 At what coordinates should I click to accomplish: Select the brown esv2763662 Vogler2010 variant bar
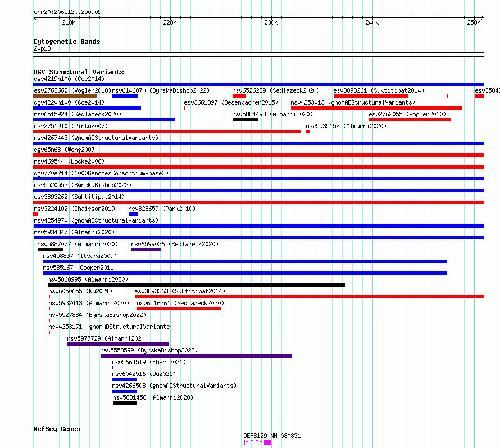tap(65, 96)
